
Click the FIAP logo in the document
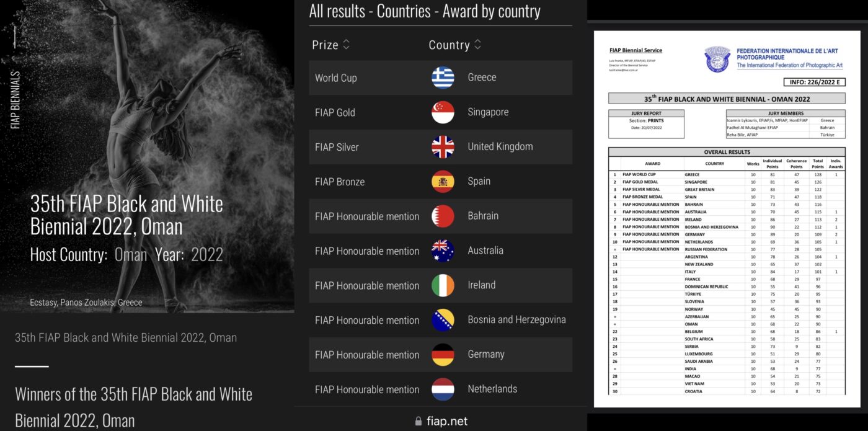(x=717, y=59)
